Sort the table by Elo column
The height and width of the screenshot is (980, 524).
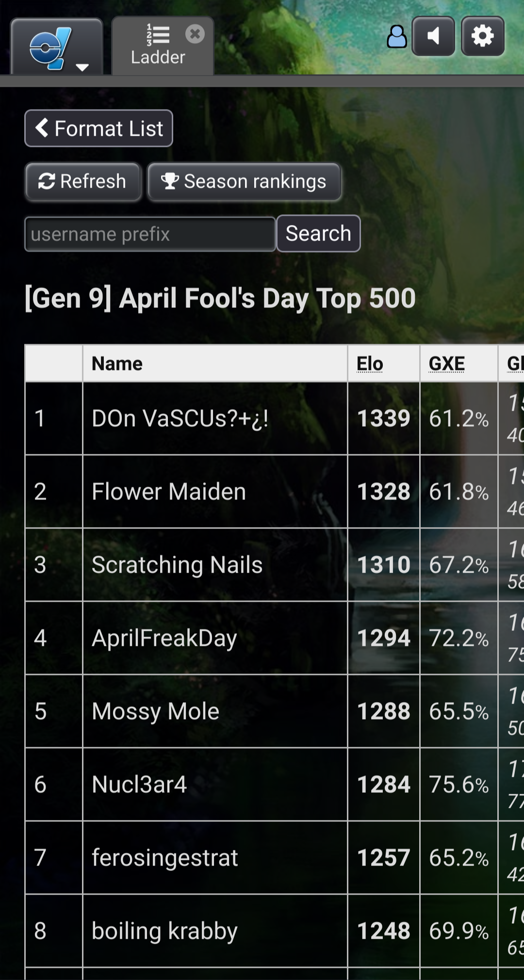pyautogui.click(x=370, y=364)
